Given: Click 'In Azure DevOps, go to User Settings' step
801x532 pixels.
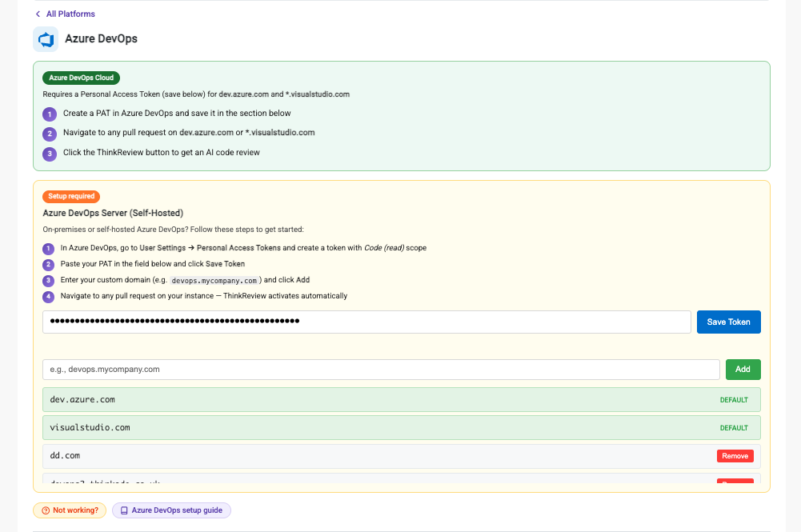Looking at the screenshot, I should (x=243, y=248).
